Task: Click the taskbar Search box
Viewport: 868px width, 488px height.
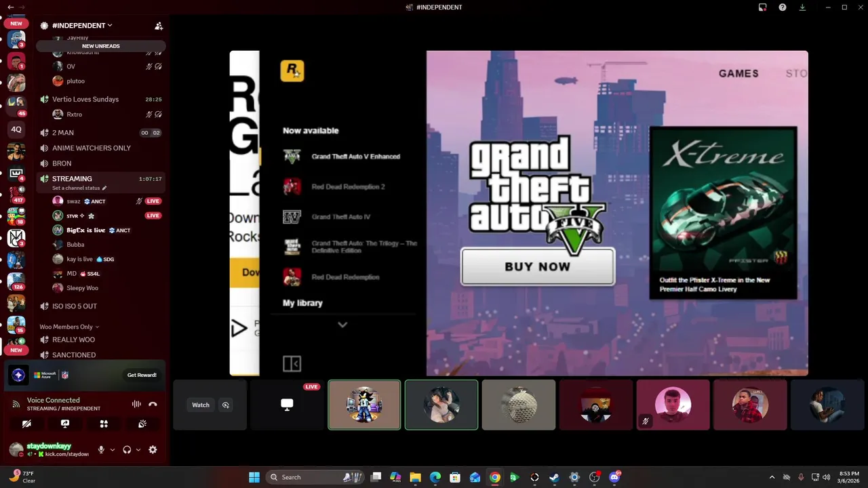Action: 316,477
